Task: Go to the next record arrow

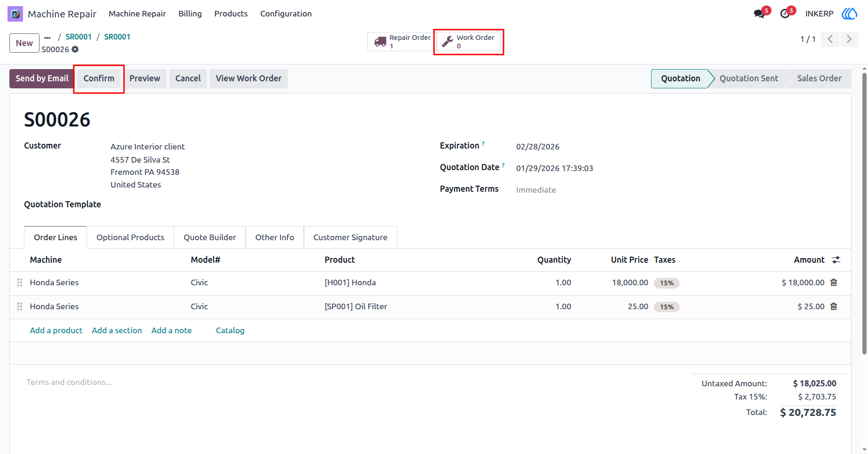Action: click(849, 39)
